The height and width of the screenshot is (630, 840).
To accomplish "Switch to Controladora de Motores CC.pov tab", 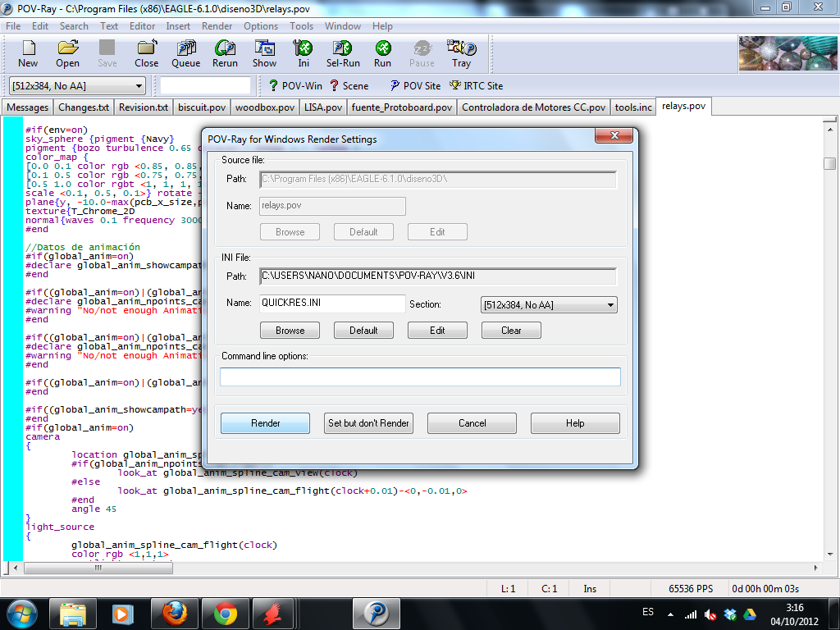I will coord(533,107).
